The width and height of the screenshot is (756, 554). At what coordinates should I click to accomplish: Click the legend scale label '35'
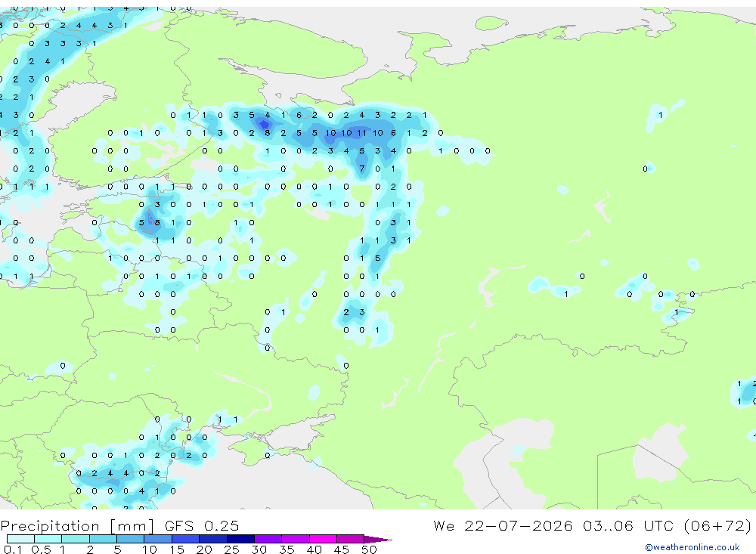[x=287, y=549]
